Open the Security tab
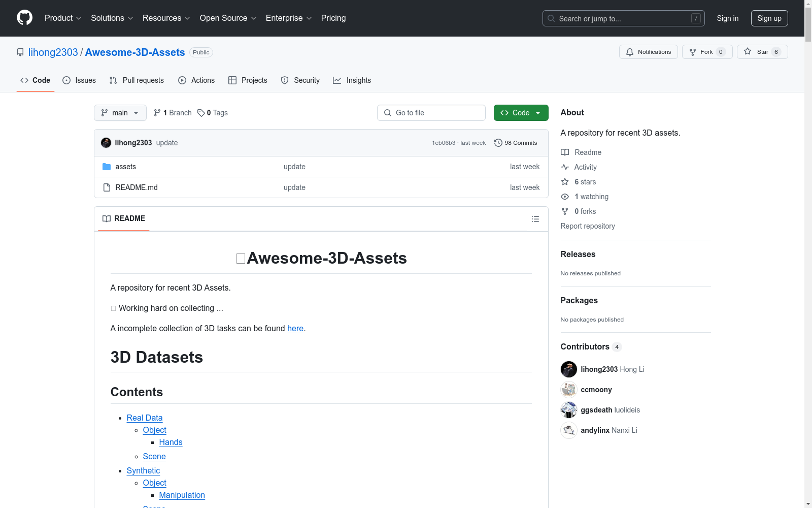This screenshot has height=508, width=812. pyautogui.click(x=300, y=80)
